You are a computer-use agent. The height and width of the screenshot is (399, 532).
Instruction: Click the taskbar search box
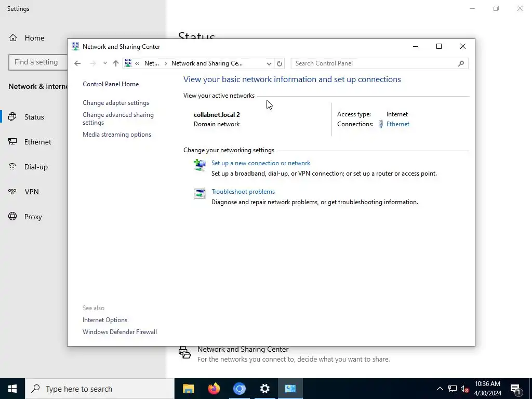coord(100,389)
